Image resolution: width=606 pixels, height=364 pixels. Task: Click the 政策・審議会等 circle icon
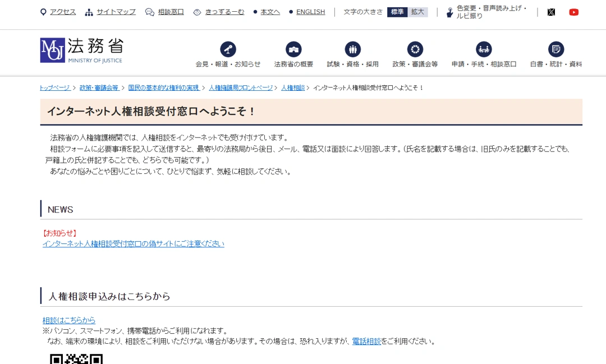point(415,49)
